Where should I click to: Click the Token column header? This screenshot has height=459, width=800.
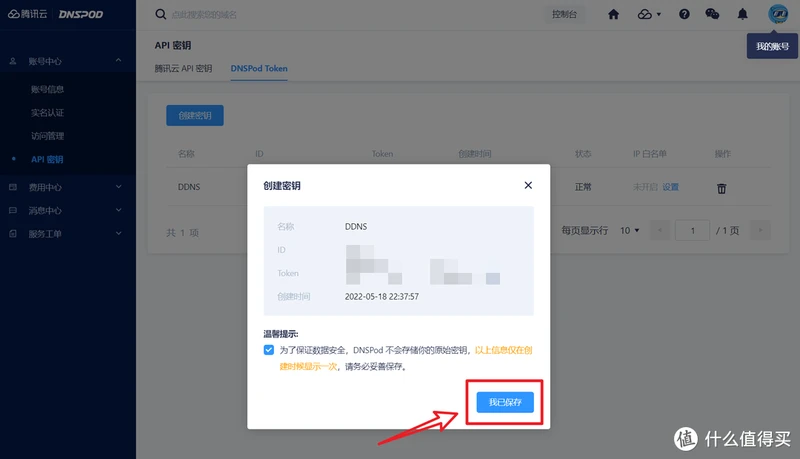pyautogui.click(x=382, y=154)
